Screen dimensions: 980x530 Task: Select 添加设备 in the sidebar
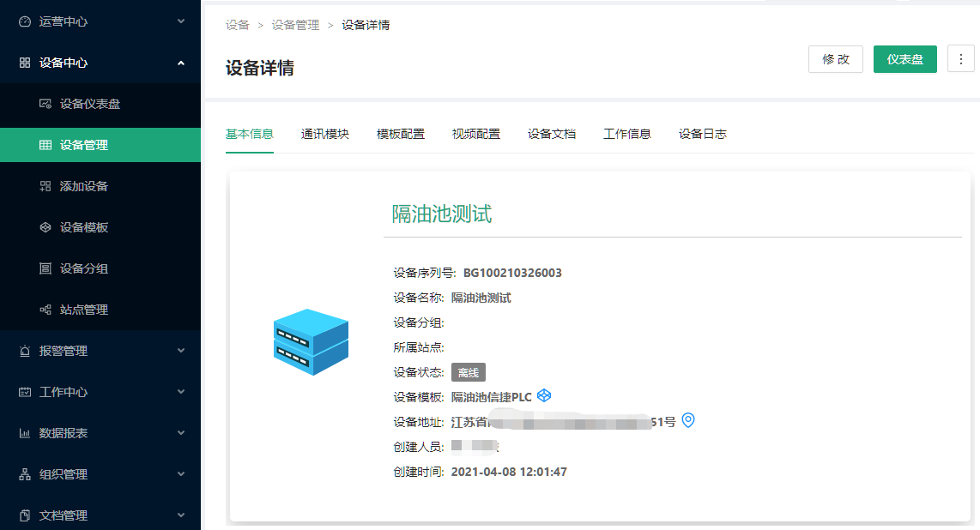point(83,186)
